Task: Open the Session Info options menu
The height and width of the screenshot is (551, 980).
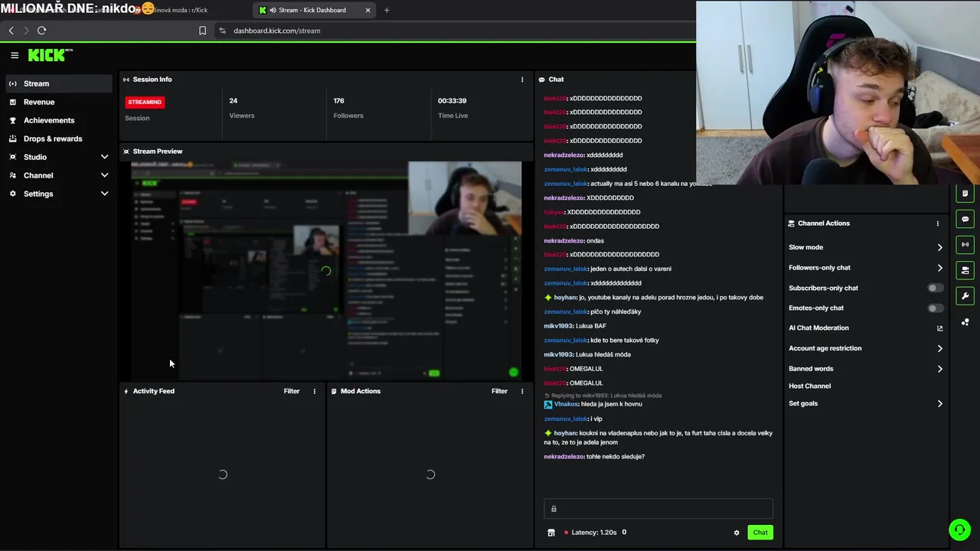Action: (x=522, y=80)
